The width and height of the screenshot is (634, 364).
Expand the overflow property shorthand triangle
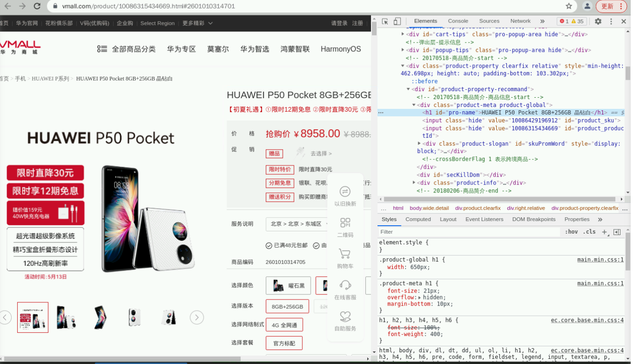[x=420, y=298]
